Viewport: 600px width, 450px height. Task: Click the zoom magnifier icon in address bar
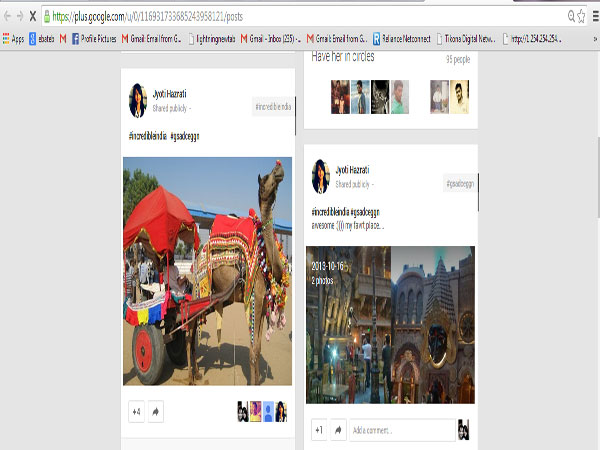(571, 16)
